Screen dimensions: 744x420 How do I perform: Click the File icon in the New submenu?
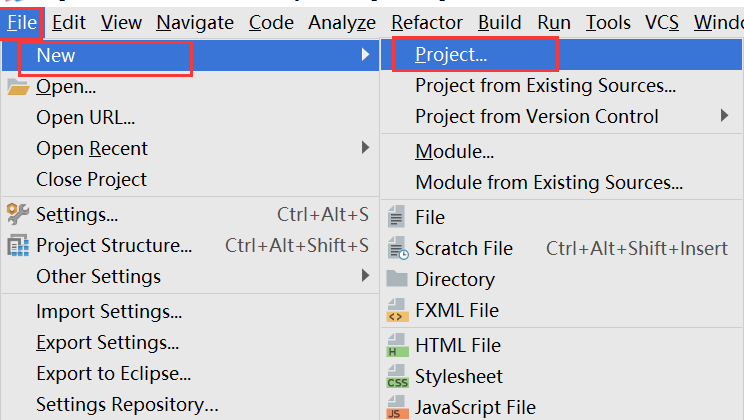coord(397,217)
